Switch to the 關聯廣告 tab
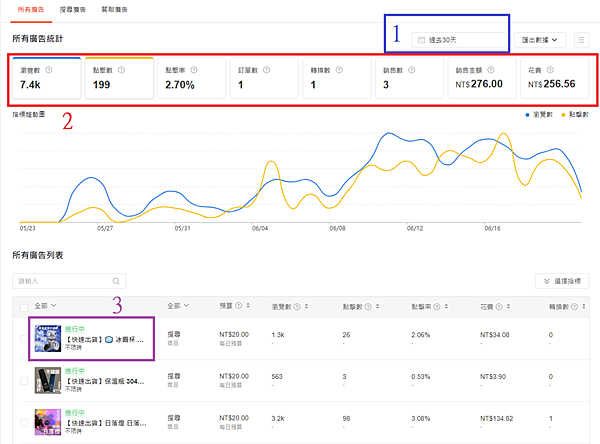 (x=114, y=10)
